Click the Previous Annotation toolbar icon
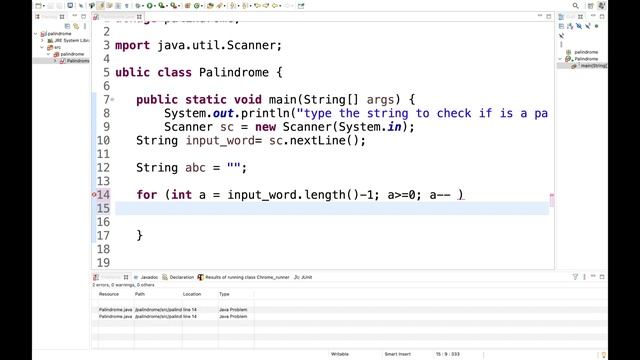Image resolution: width=640 pixels, height=360 pixels. tap(245, 6)
